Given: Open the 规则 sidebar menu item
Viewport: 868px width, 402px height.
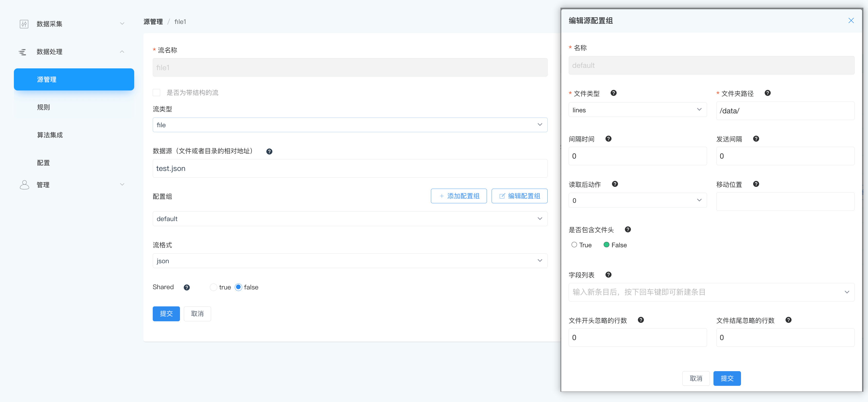Looking at the screenshot, I should [x=43, y=107].
